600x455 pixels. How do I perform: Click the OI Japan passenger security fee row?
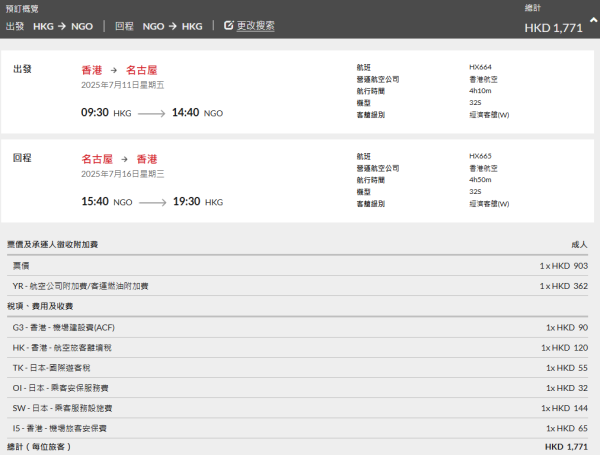(297, 388)
